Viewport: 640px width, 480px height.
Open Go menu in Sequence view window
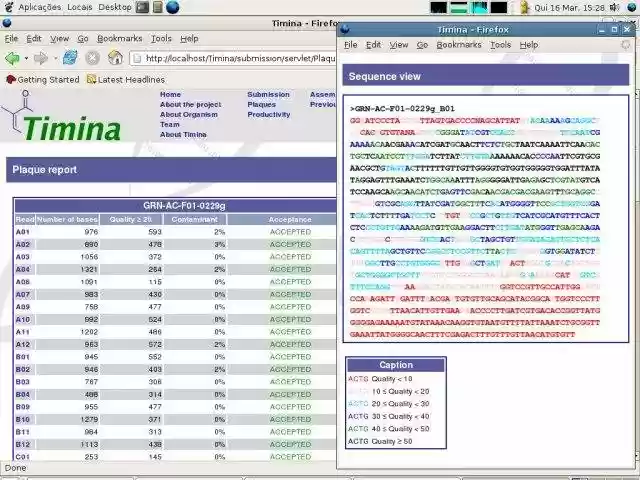point(422,45)
